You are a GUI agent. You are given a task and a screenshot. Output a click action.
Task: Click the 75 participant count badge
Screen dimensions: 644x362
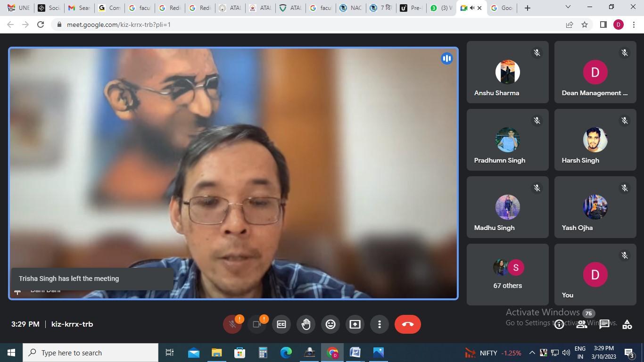pyautogui.click(x=588, y=313)
